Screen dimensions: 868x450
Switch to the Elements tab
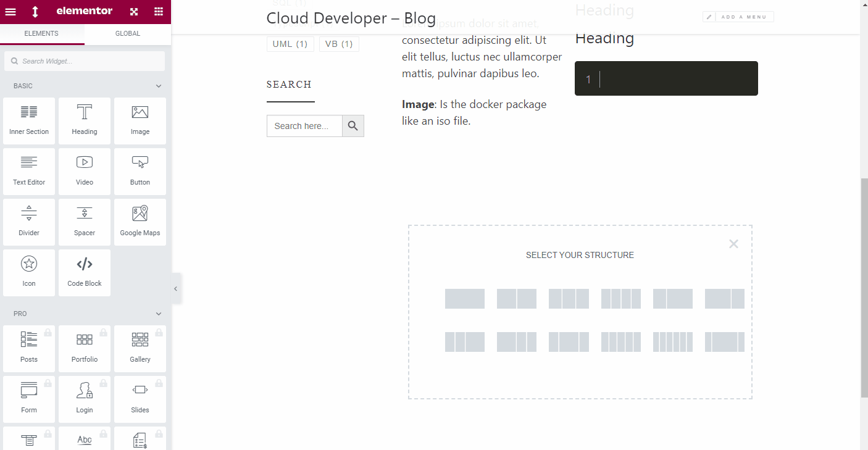[42, 33]
